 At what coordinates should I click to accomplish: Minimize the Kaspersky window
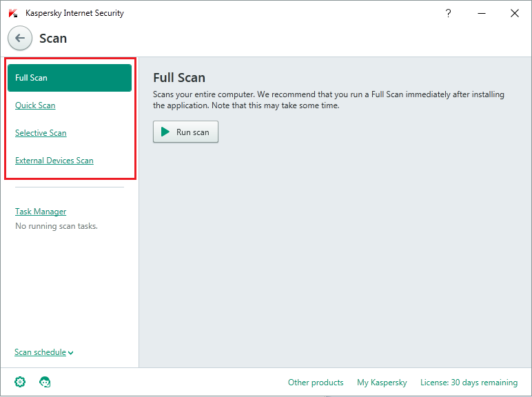coord(482,13)
